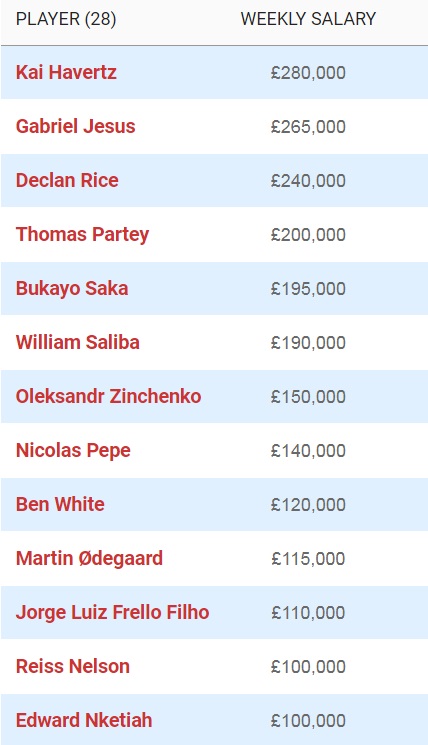Open Kai Havertz player link
This screenshot has height=745, width=428.
66,73
